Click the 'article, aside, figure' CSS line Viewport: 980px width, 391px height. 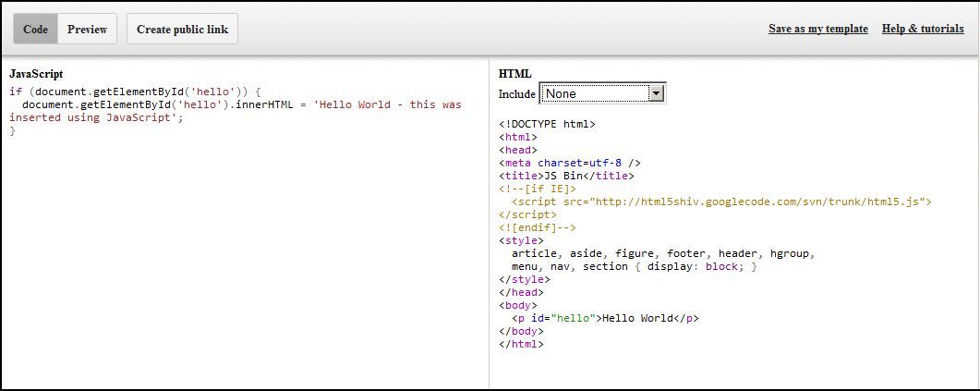click(664, 253)
